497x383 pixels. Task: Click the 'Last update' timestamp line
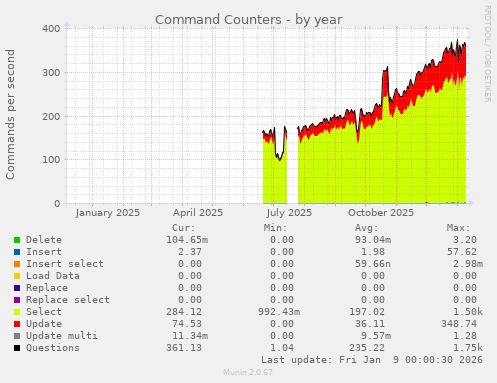372,360
